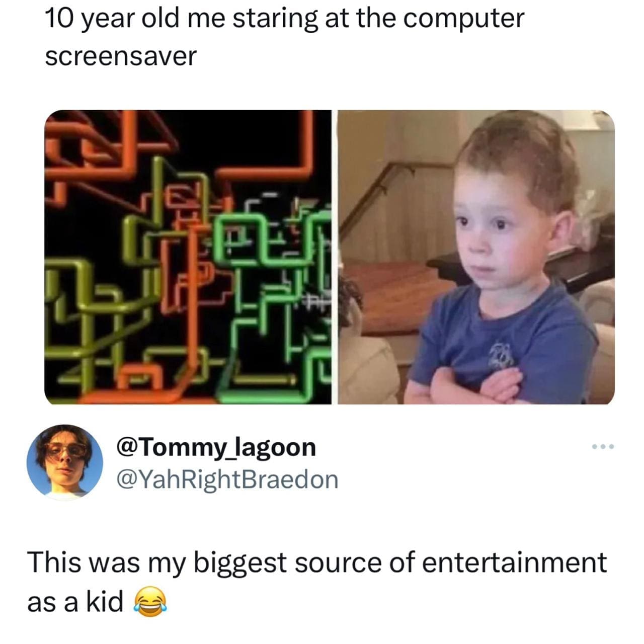Open the photo of the staring kid
Image resolution: width=644 pixels, height=644 pixels.
pyautogui.click(x=476, y=257)
